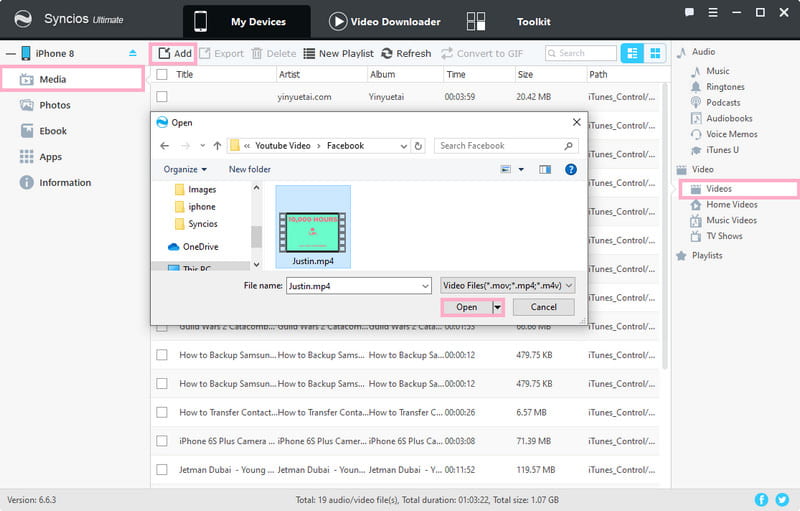This screenshot has width=800, height=511.
Task: Click the Syncios logo icon
Action: (x=22, y=19)
